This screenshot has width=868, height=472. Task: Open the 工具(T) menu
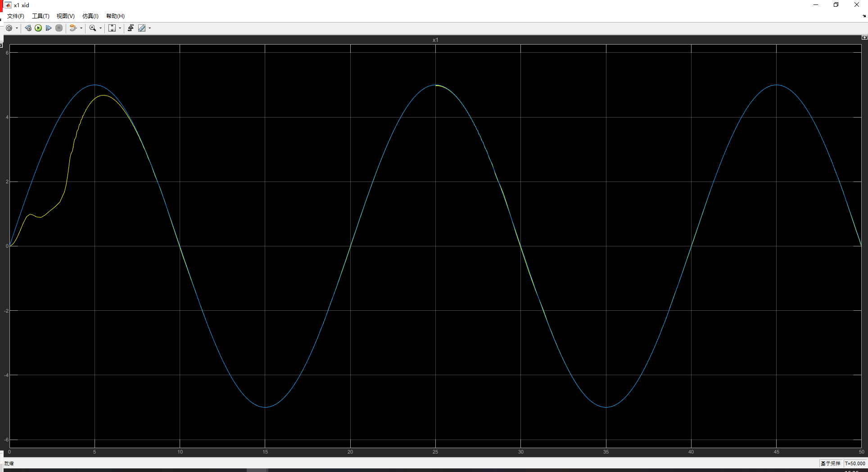[41, 16]
